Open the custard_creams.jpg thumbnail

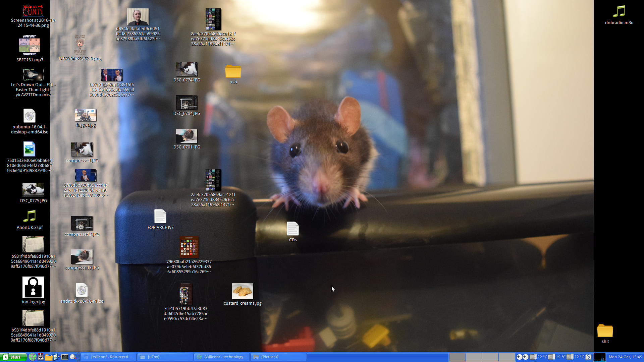point(242,291)
